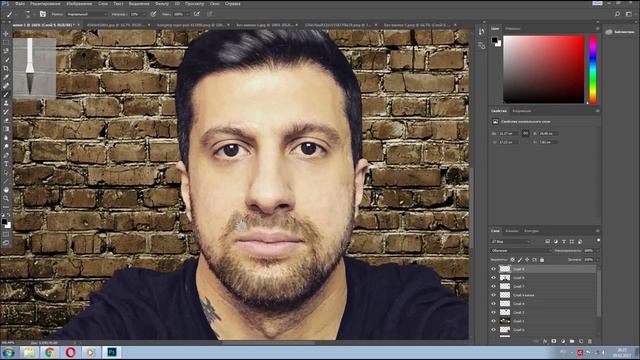Select the Type tool

[6, 164]
